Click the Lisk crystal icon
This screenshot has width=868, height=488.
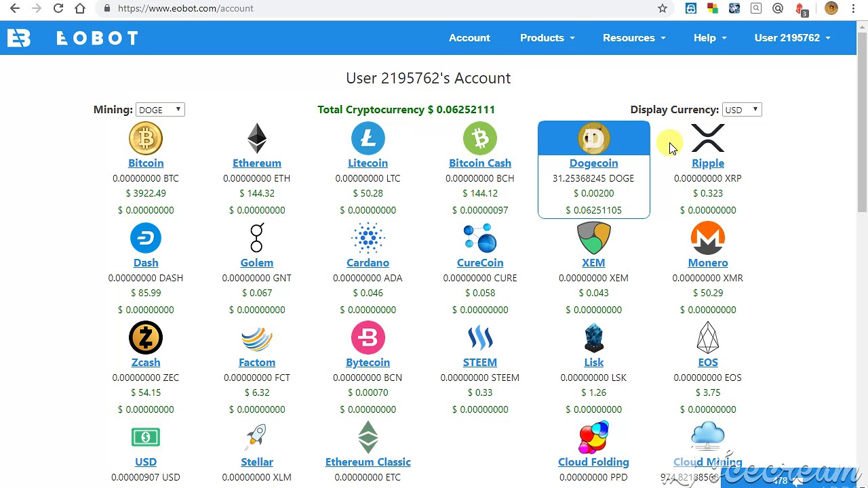click(593, 338)
